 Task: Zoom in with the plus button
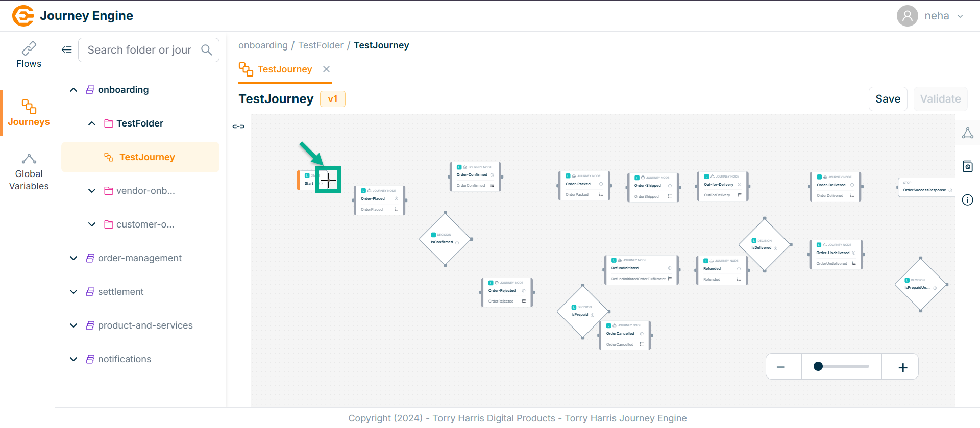pyautogui.click(x=902, y=367)
